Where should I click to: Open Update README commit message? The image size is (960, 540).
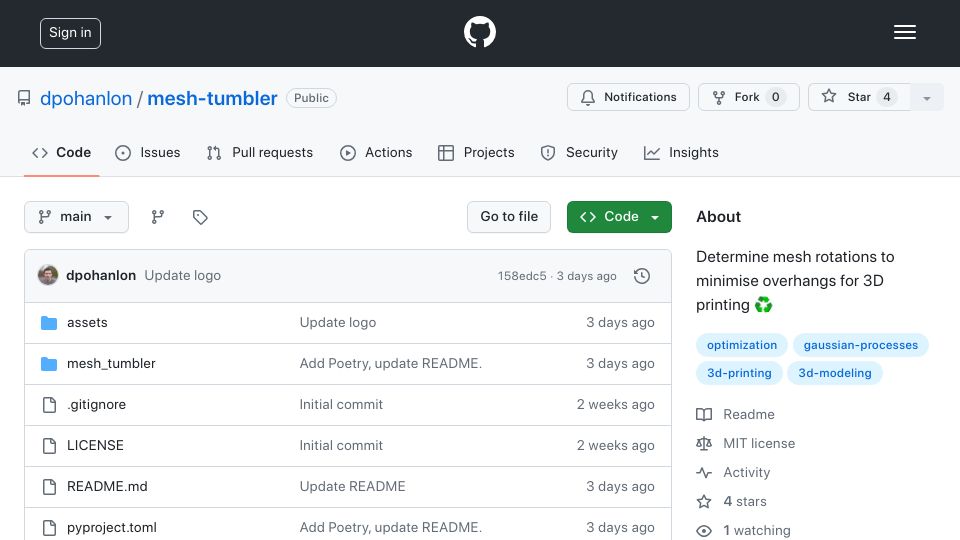point(352,487)
